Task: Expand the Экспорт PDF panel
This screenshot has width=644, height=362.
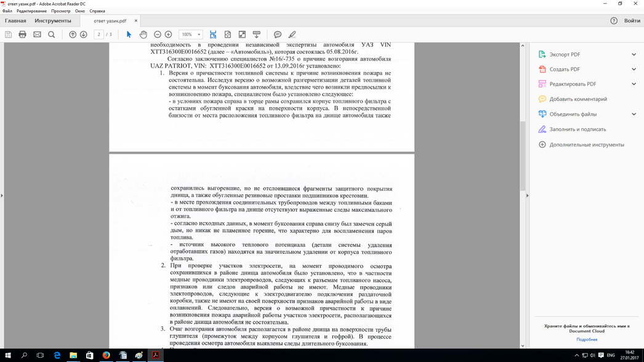Action: tap(634, 54)
